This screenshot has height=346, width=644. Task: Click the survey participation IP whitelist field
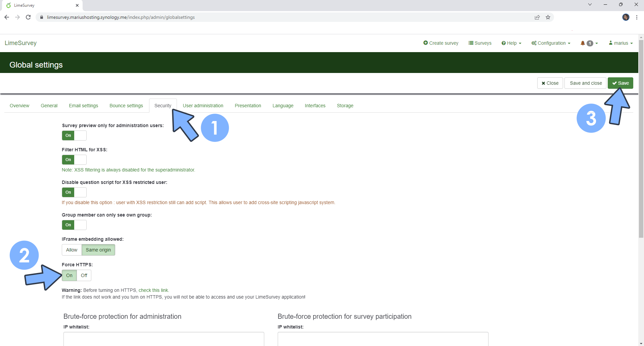[x=383, y=339]
